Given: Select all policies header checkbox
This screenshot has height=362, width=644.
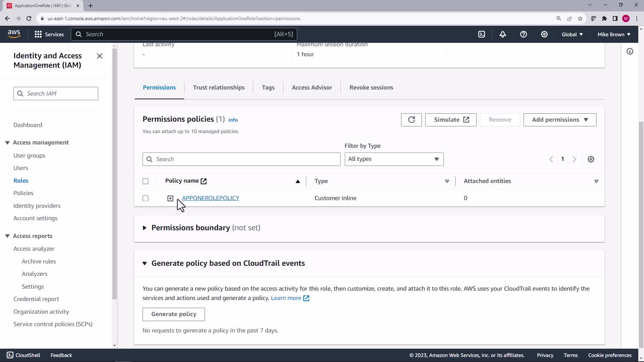Looking at the screenshot, I should pos(146,181).
